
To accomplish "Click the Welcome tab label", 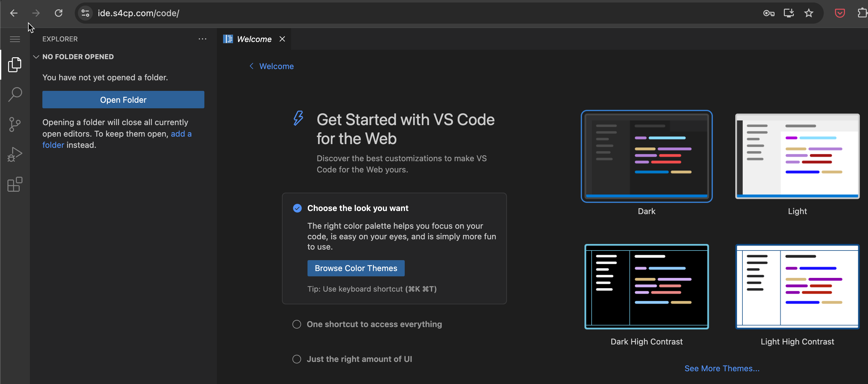I will click(254, 39).
